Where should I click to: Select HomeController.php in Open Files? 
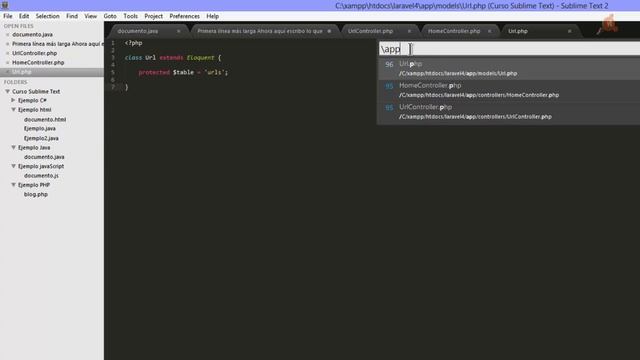[38, 63]
